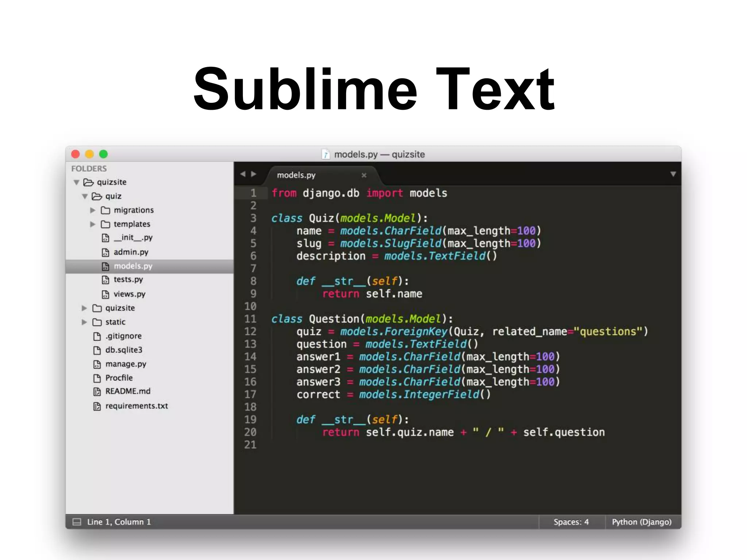
Task: Close the models.py tab
Action: (x=364, y=175)
